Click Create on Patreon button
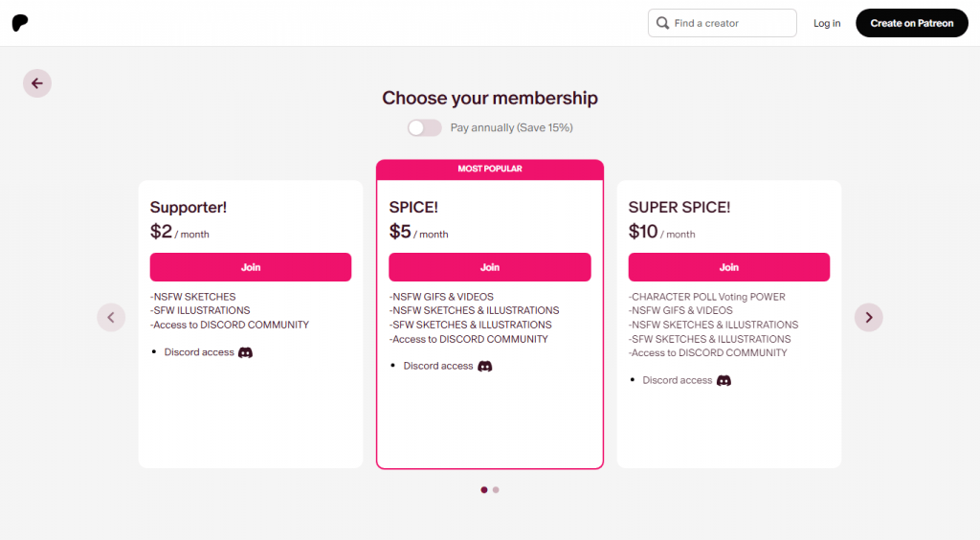This screenshot has height=540, width=980. (912, 23)
